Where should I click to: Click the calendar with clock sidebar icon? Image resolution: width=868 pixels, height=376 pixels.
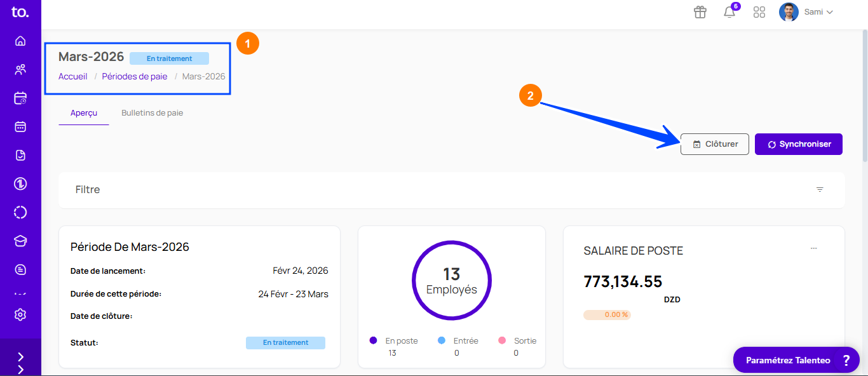click(x=20, y=98)
